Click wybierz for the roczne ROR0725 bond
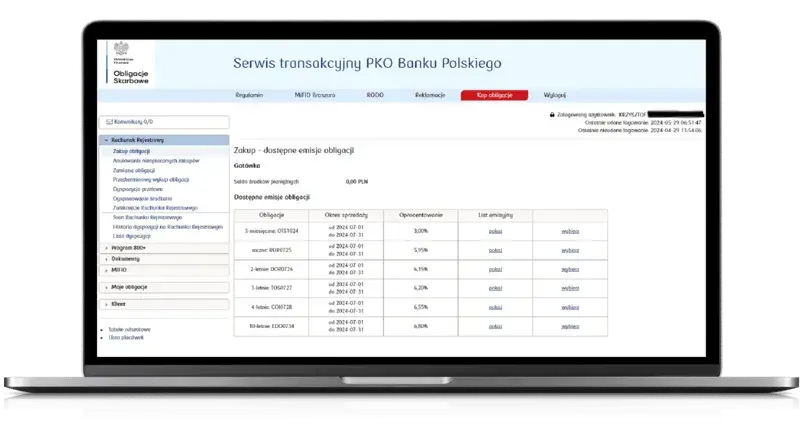This screenshot has height=425, width=800. [x=570, y=251]
